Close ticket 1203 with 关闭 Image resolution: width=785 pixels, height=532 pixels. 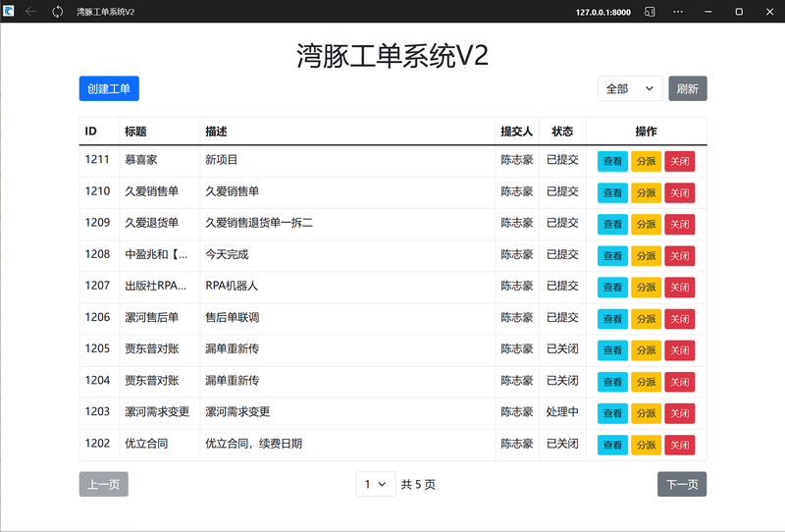(x=679, y=413)
